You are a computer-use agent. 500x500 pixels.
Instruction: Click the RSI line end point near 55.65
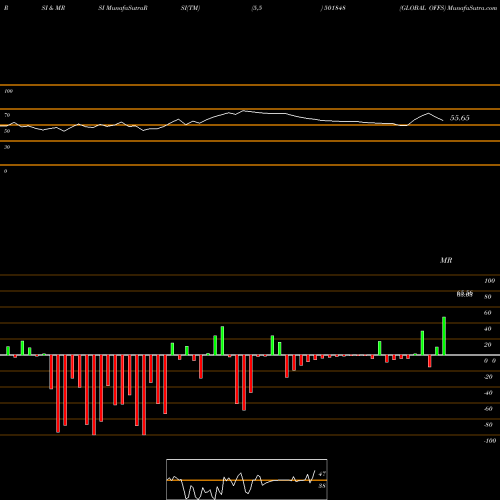[443, 120]
